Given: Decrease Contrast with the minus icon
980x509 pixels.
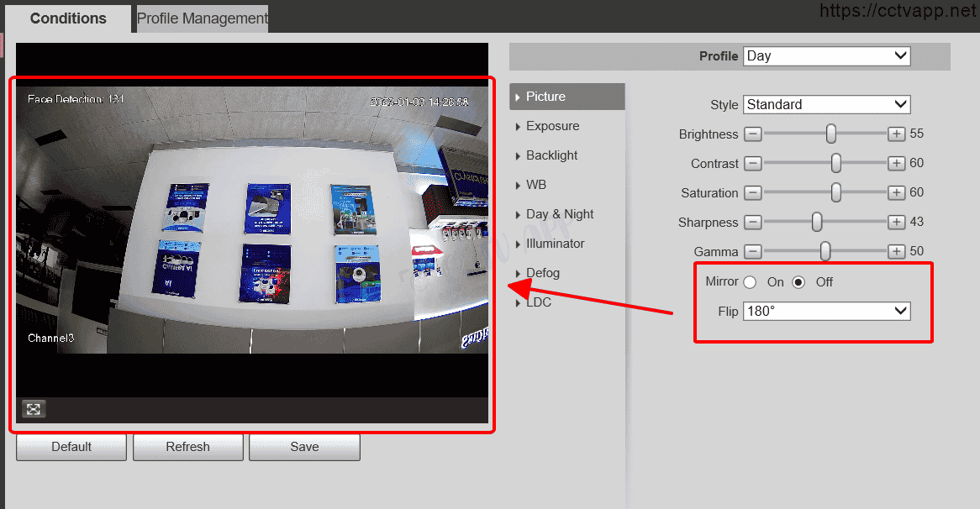Looking at the screenshot, I should pos(753,164).
